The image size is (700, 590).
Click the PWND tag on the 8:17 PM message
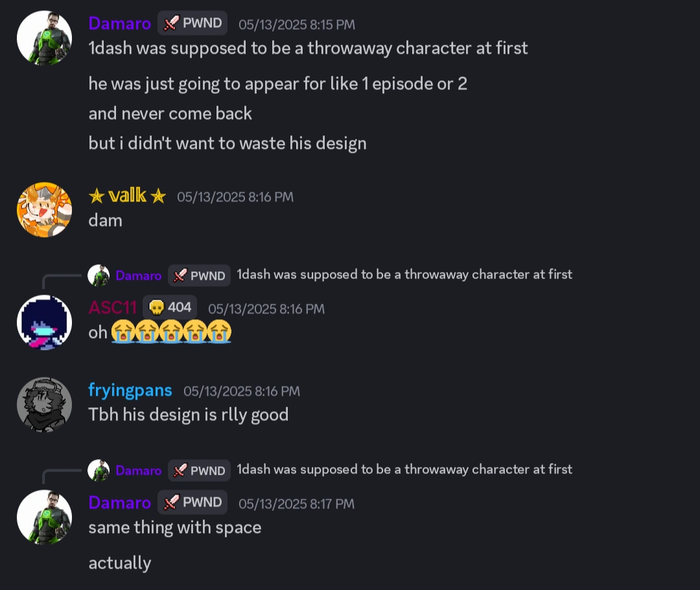coord(192,503)
